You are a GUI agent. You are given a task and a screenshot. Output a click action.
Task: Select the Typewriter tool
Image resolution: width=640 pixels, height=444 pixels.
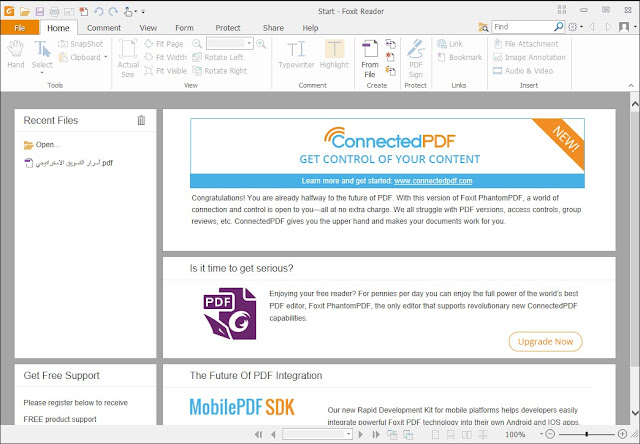(296, 54)
